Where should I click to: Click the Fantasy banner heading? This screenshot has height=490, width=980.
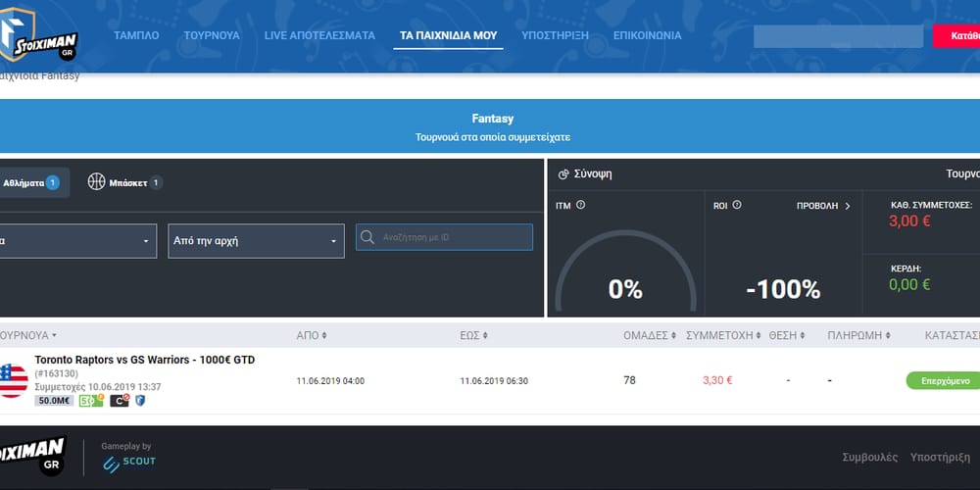493,119
